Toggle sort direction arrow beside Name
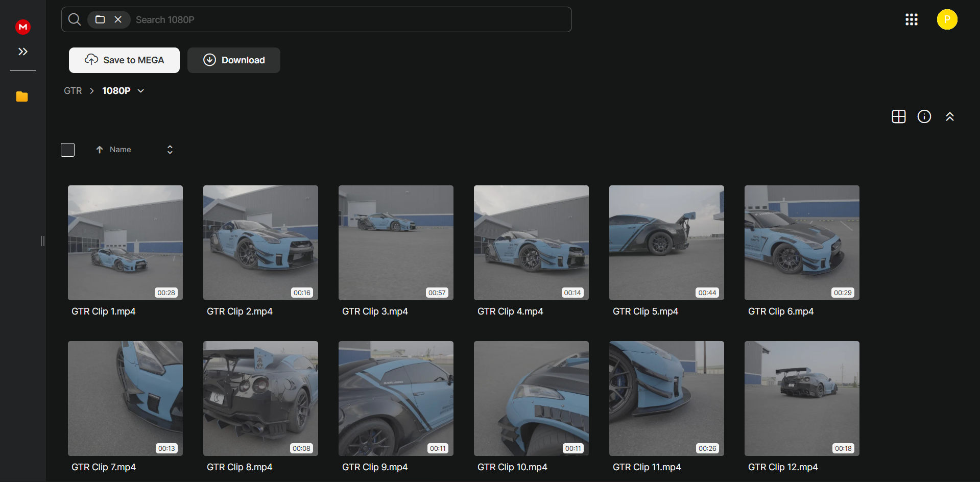This screenshot has width=980, height=482. tap(100, 150)
